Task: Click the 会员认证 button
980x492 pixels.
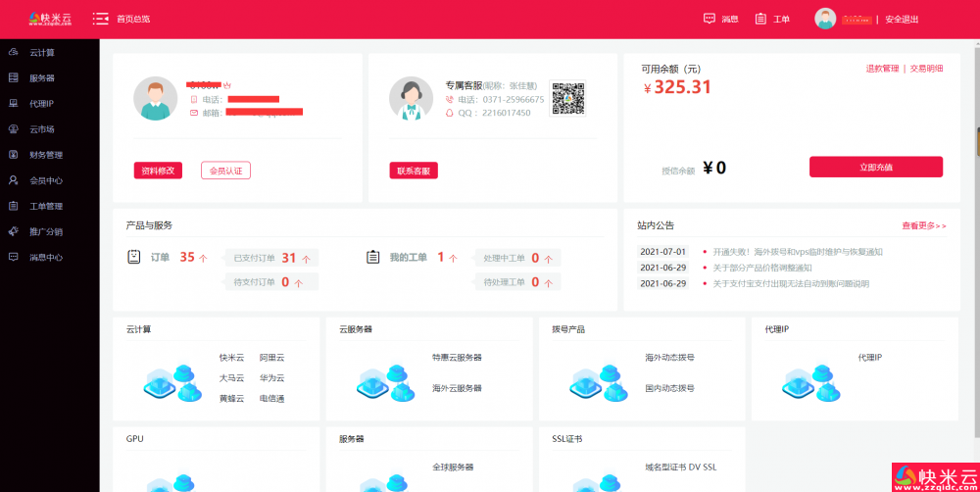Action: coord(225,171)
